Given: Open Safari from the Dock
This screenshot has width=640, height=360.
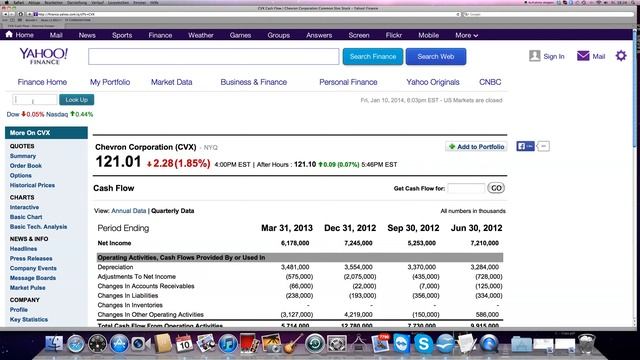Looking at the screenshot, I should 76,343.
